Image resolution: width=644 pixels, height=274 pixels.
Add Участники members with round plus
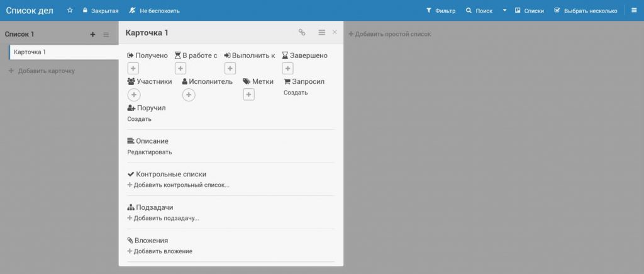[134, 95]
